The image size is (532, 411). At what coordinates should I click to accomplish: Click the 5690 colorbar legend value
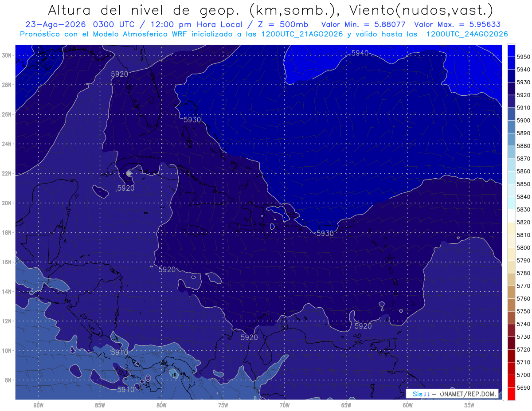coord(524,388)
